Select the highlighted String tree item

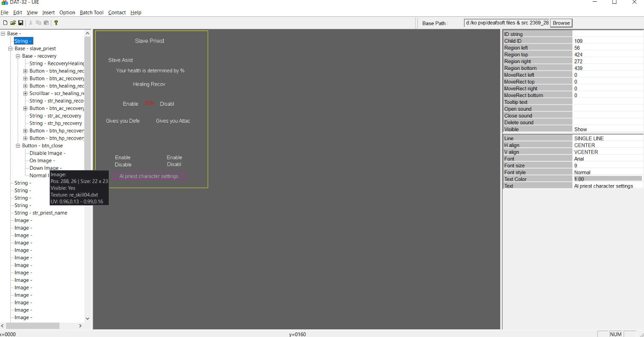(x=23, y=41)
